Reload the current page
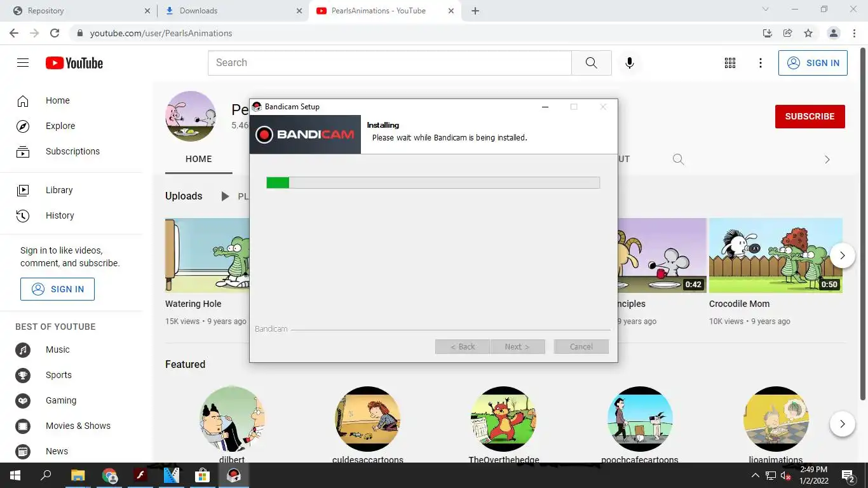 [x=55, y=33]
